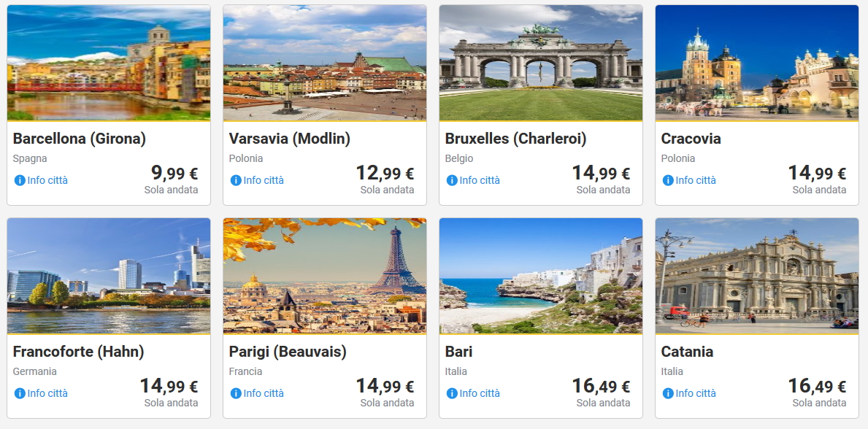Click the Varsavia (Modlin) title
The image size is (868, 429).
point(290,139)
